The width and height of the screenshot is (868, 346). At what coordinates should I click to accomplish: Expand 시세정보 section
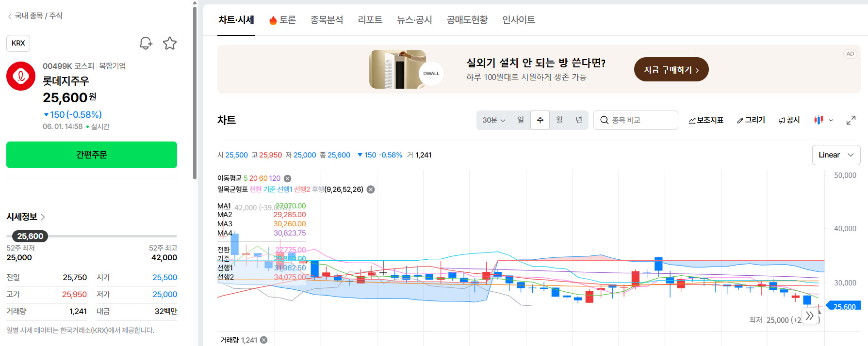click(x=26, y=217)
